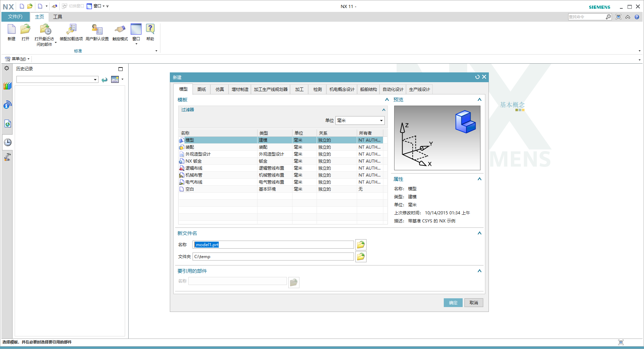This screenshot has height=349, width=644.
Task: Select the 电气布线 template row
Action: click(x=281, y=182)
